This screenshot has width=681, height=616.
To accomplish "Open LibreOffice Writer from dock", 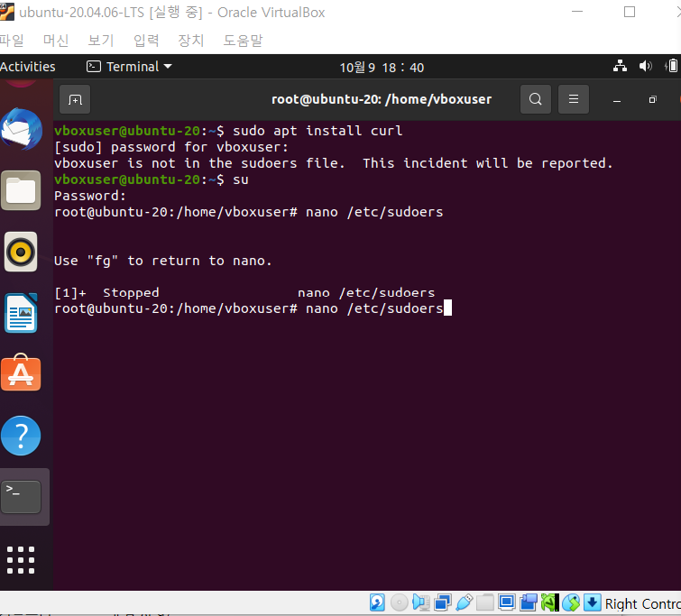I will (21, 313).
